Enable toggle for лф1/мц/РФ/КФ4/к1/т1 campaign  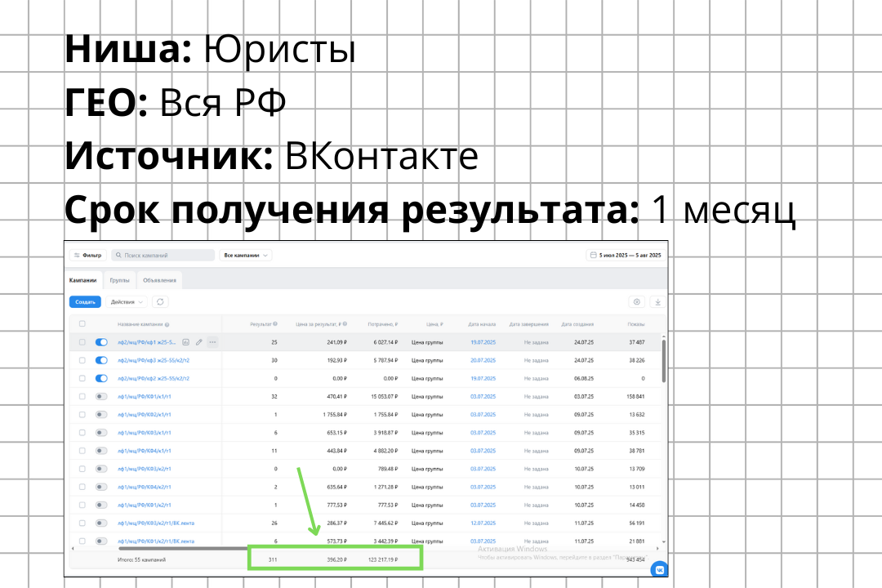tap(101, 451)
